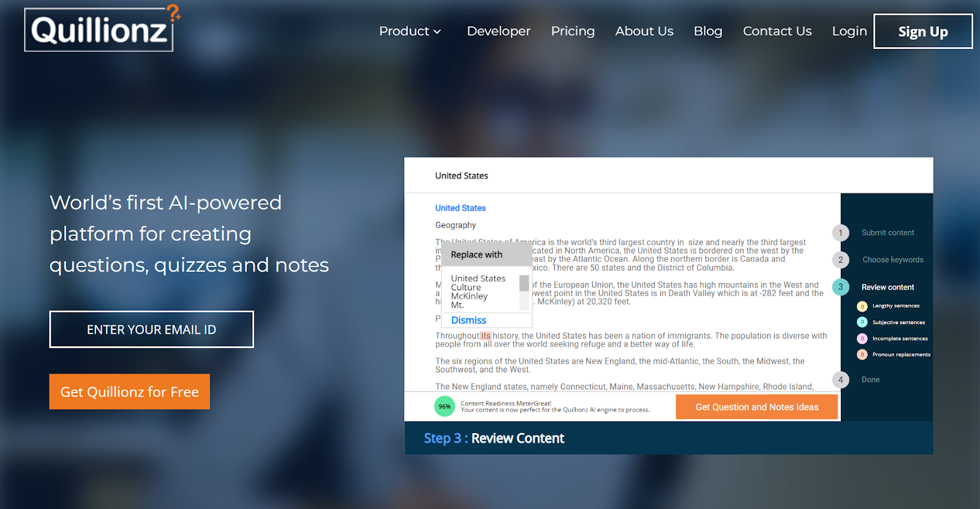Click the Lengthy sentences label

(896, 306)
